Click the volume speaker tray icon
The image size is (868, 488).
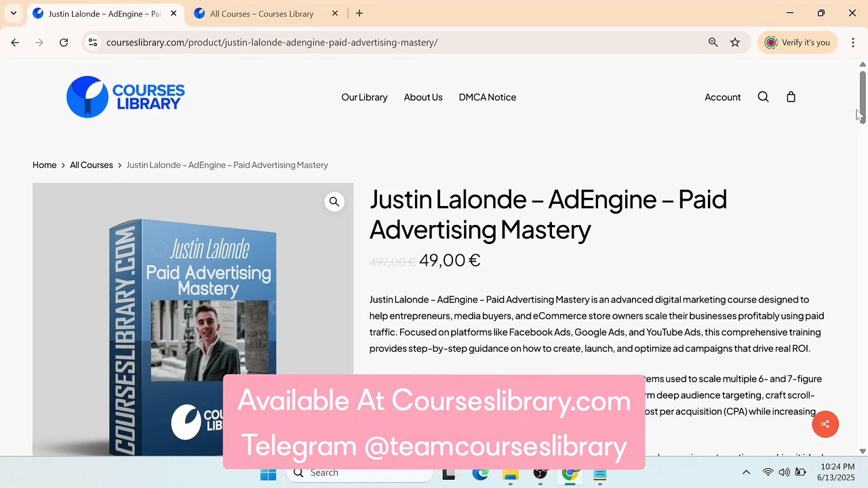click(784, 472)
